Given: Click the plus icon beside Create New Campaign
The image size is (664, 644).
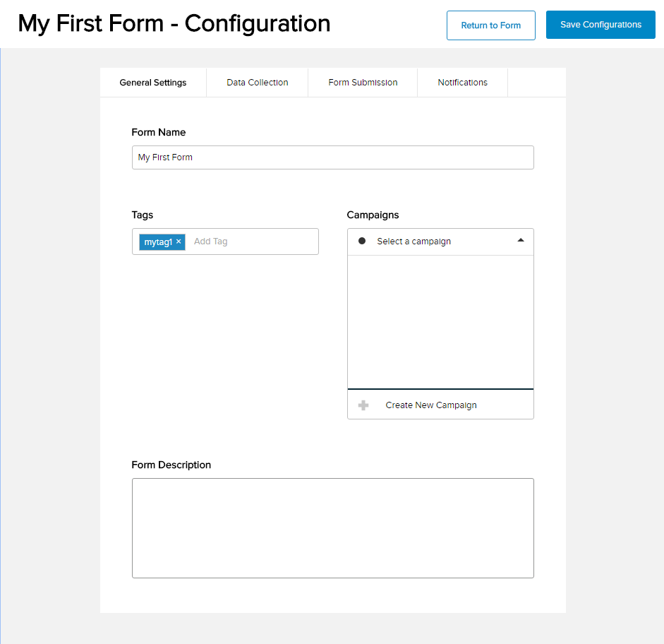Looking at the screenshot, I should coord(363,405).
